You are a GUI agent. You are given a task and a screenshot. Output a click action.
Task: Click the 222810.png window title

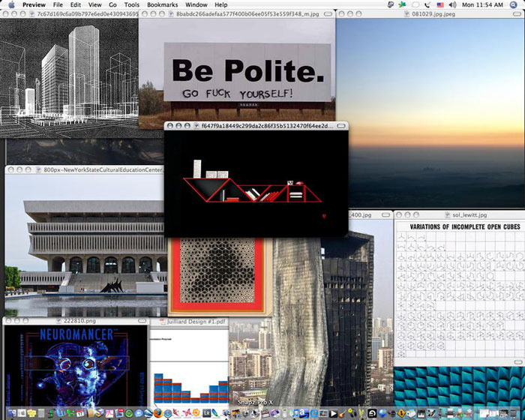(x=80, y=321)
